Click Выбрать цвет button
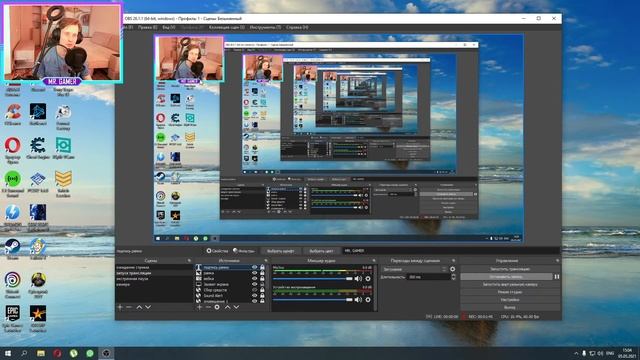This screenshot has height=360, width=640. click(321, 251)
